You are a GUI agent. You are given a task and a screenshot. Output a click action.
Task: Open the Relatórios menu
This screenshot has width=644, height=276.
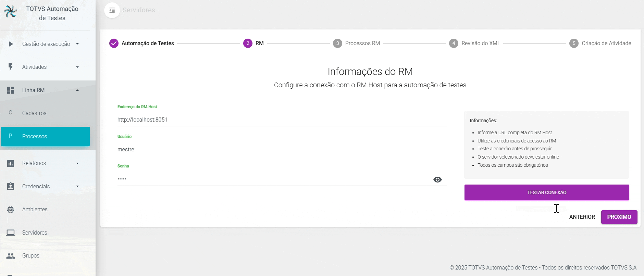(45, 163)
